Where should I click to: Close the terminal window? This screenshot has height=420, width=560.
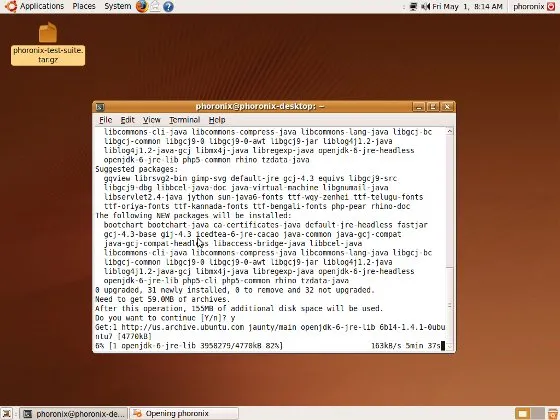(x=447, y=106)
